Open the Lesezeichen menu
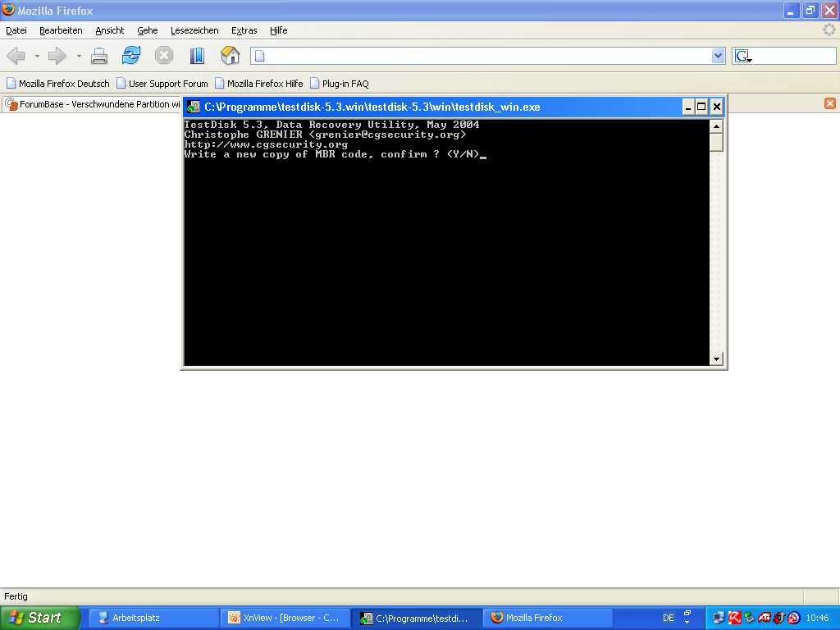This screenshot has height=630, width=840. point(194,30)
